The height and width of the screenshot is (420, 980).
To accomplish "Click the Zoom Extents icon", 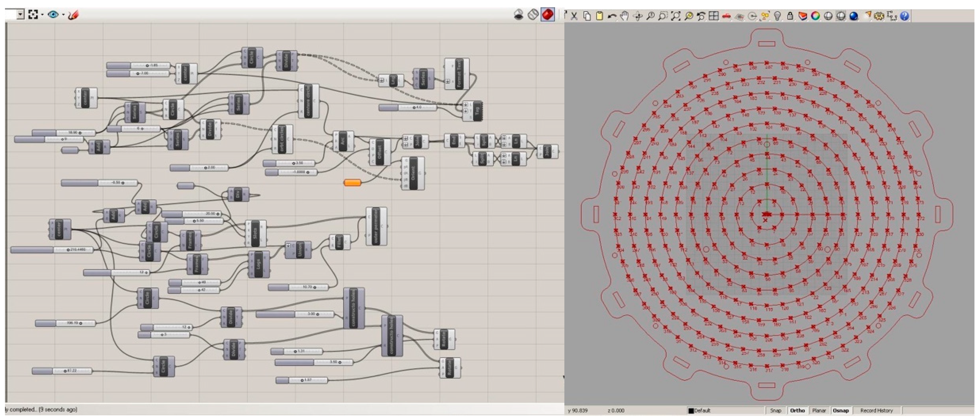I will [x=676, y=16].
